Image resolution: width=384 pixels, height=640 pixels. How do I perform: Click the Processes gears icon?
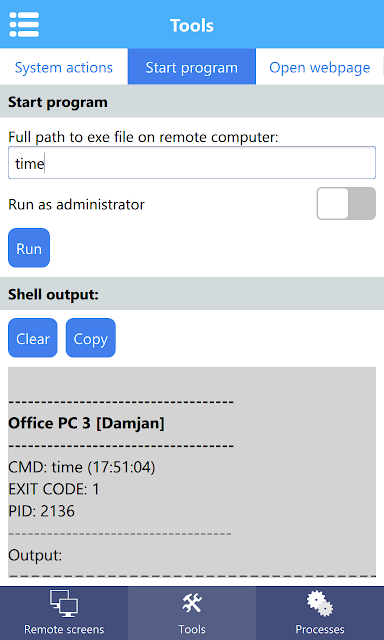(x=320, y=604)
